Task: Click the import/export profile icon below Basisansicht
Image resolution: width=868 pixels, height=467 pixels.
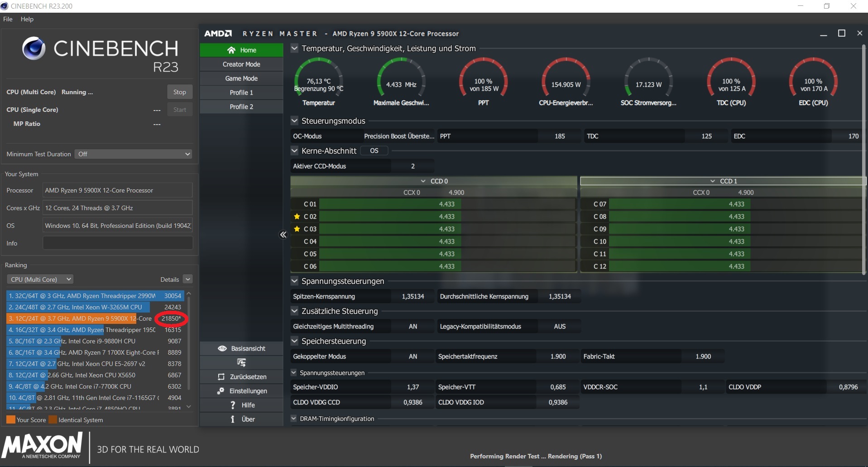Action: 241,362
